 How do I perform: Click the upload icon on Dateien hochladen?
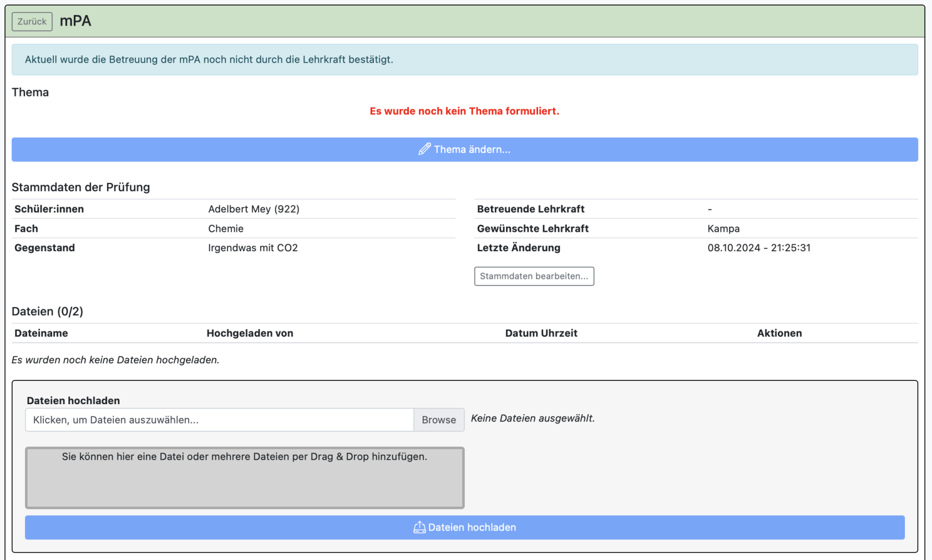coord(419,527)
